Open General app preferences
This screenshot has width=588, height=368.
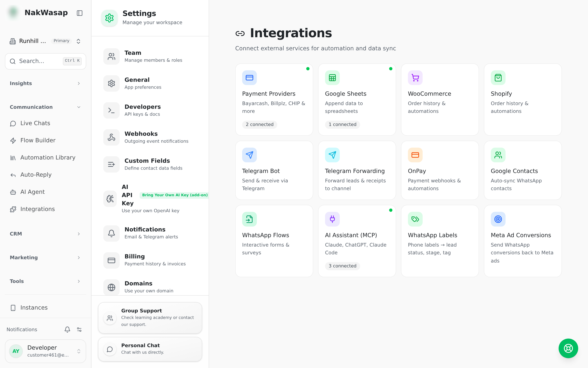(150, 83)
